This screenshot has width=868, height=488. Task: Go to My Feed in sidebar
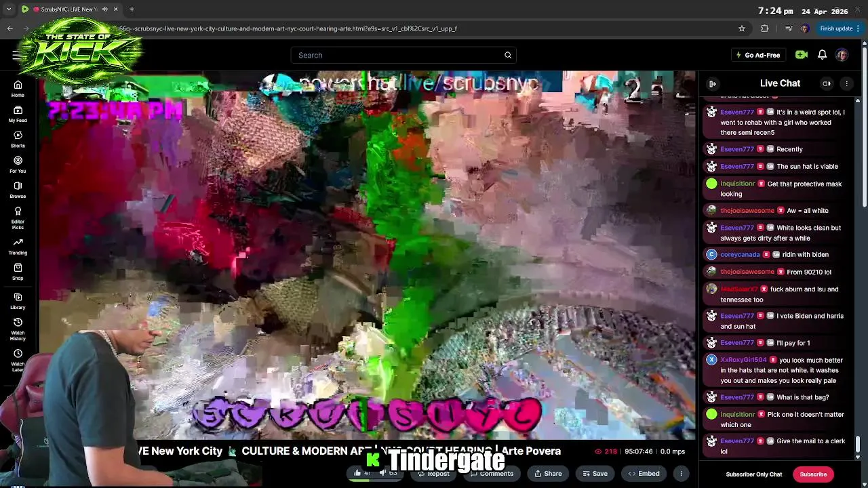click(x=18, y=114)
